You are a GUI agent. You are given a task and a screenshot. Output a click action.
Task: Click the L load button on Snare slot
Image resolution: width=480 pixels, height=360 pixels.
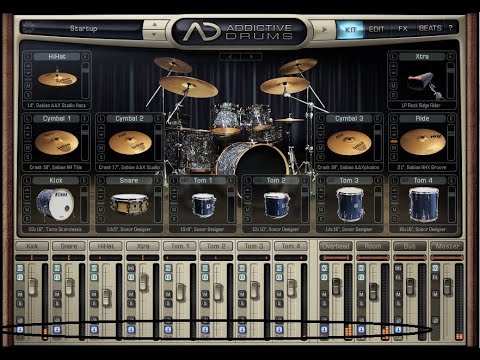pyautogui.click(x=101, y=181)
